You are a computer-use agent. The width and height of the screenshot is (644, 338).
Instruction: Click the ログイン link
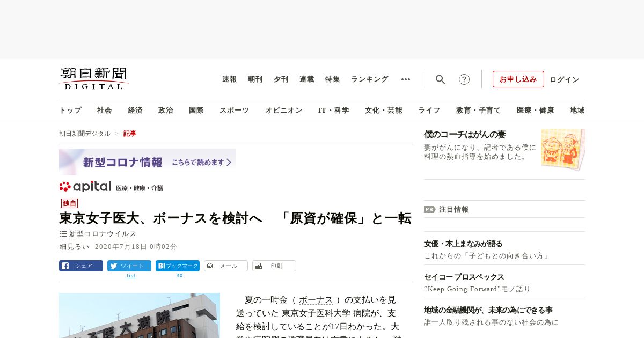point(565,79)
